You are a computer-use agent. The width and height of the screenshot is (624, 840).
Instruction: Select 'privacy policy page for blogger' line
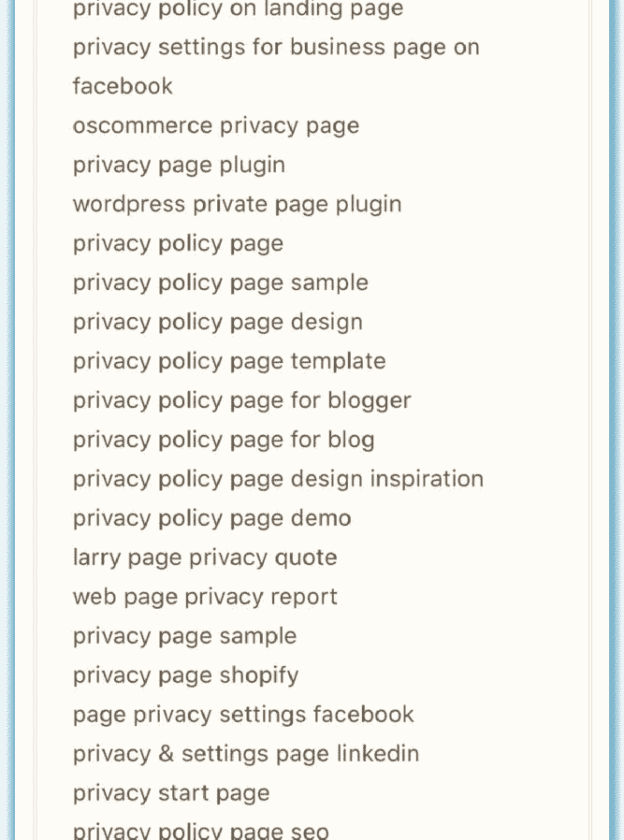coord(242,401)
